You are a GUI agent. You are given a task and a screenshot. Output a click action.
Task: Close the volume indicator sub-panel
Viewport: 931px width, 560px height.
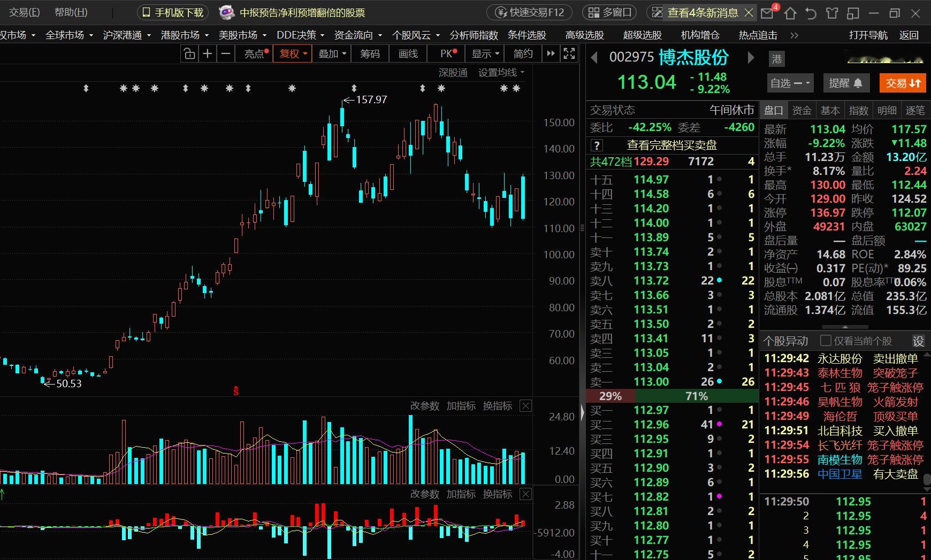pyautogui.click(x=526, y=406)
